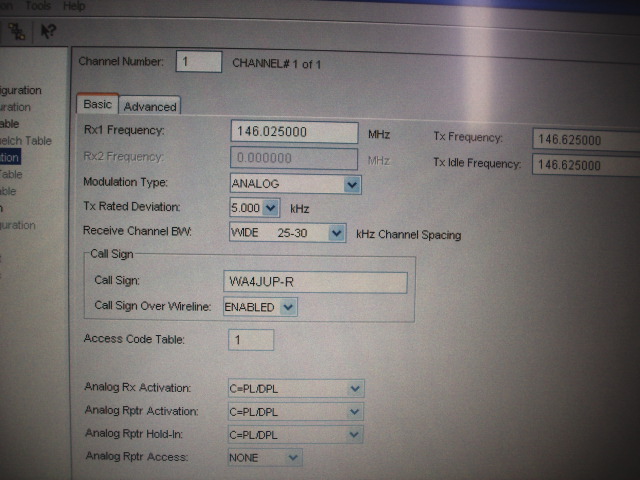Expand the Analog Rptr Activation dropdown
Image resolution: width=640 pixels, height=480 pixels.
pos(354,411)
